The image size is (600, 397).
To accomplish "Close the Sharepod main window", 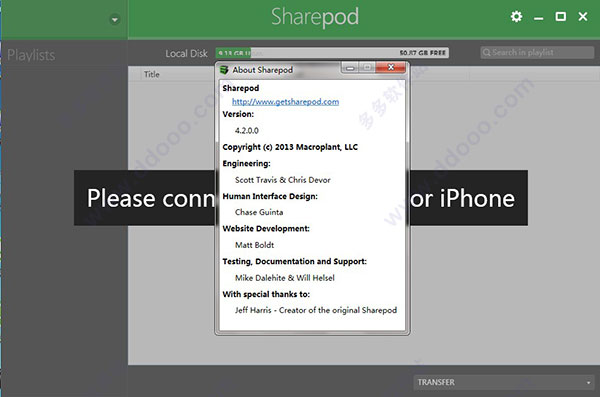I will (x=583, y=16).
